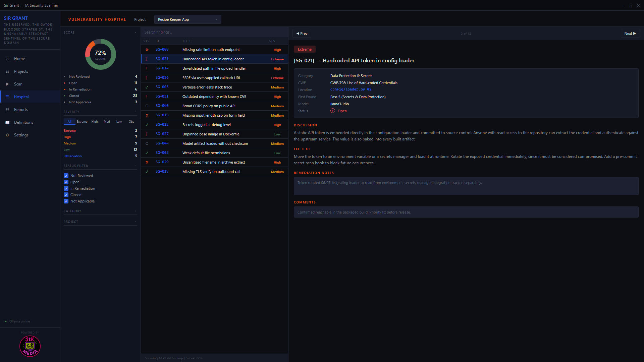This screenshot has width=644, height=362.
Task: Click the Reports sidebar icon
Action: click(x=7, y=110)
